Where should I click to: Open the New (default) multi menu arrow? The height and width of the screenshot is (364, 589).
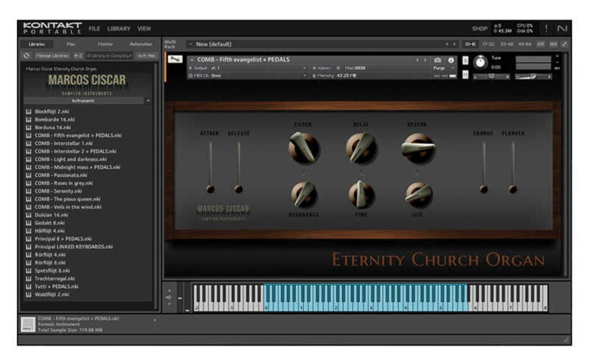point(191,44)
